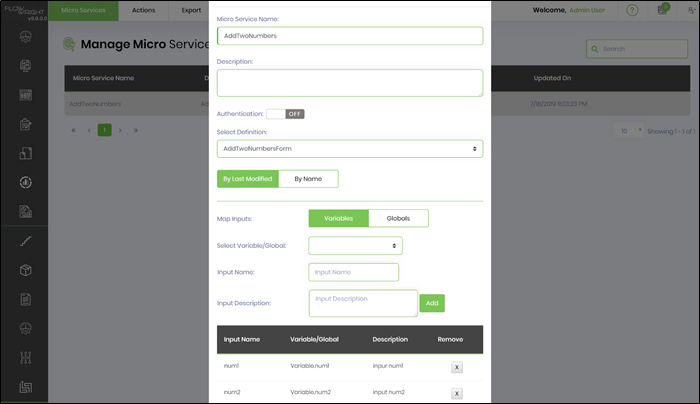Toggle the Authentication OFF switch

[285, 114]
